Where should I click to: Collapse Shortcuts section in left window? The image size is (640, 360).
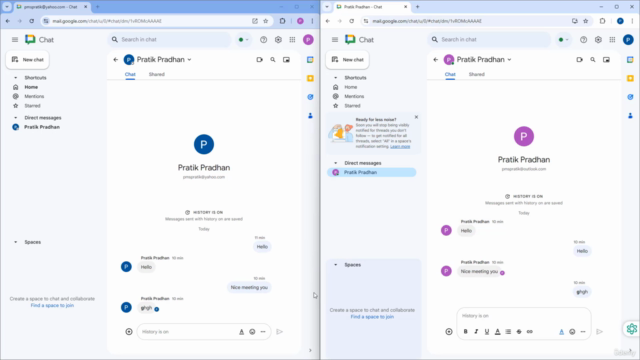point(16,78)
